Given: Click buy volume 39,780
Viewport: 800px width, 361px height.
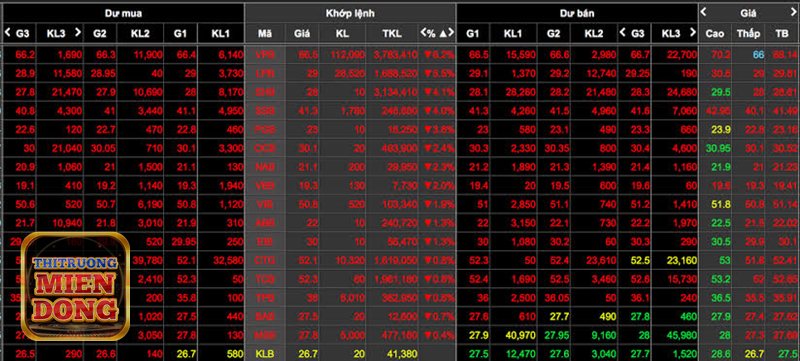Looking at the screenshot, I should pos(147,261).
